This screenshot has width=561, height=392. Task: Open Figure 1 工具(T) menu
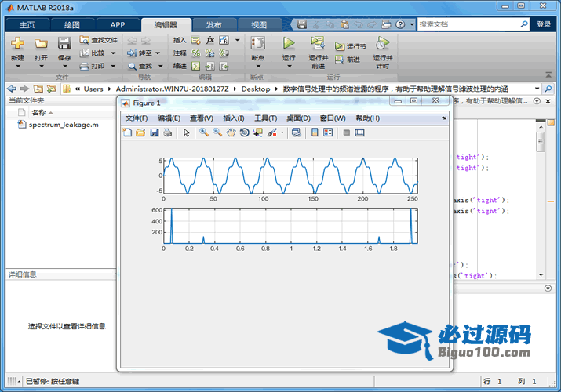(265, 118)
